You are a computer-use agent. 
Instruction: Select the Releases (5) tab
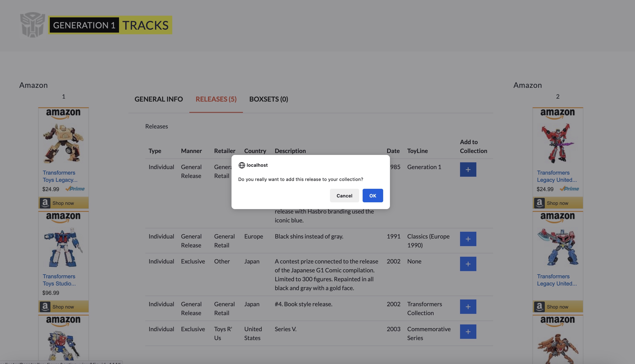pos(216,99)
